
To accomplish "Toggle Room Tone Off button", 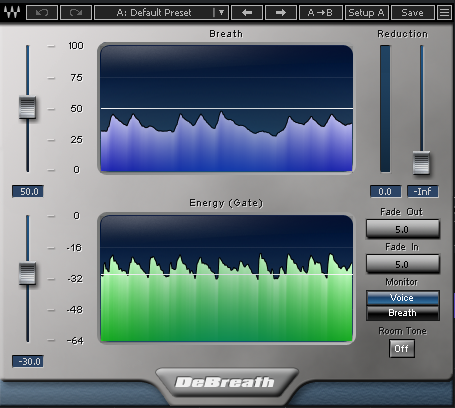I will click(x=402, y=348).
